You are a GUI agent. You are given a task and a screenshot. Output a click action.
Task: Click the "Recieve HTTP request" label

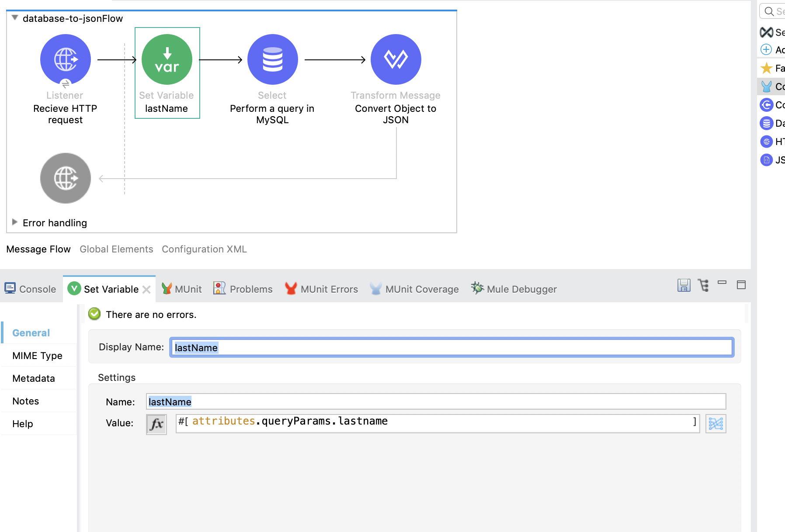pyautogui.click(x=65, y=114)
